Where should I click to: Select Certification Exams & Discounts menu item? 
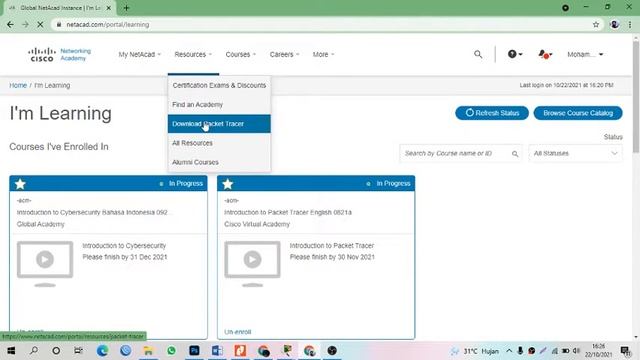click(x=219, y=85)
